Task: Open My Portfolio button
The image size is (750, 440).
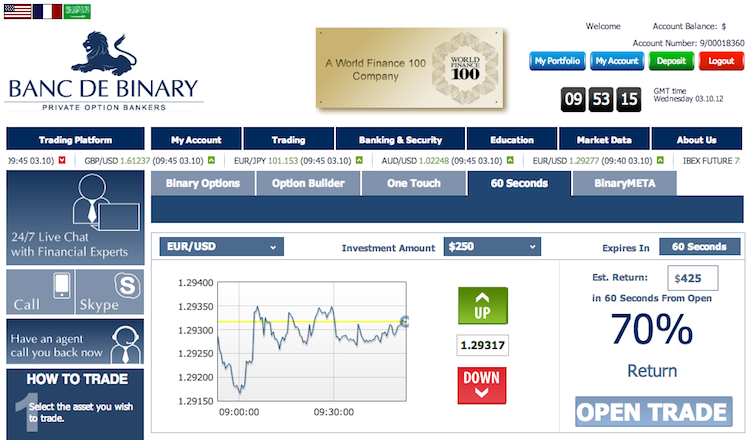Action: pyautogui.click(x=557, y=61)
